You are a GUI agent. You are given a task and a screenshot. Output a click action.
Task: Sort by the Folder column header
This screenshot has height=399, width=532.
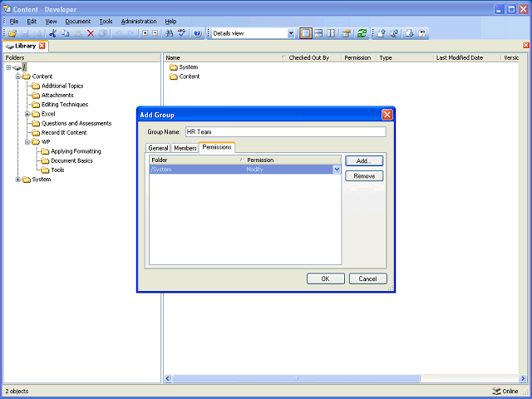(x=197, y=160)
